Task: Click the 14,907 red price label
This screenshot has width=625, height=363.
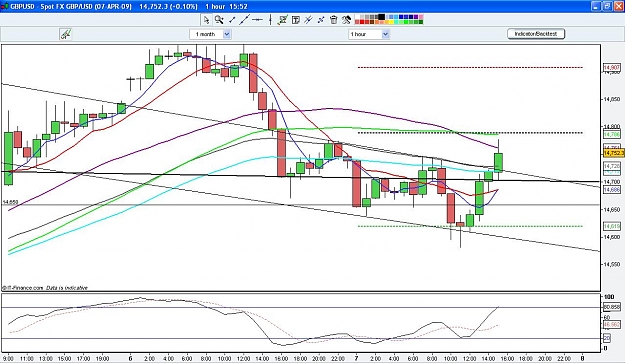Action: coord(612,68)
